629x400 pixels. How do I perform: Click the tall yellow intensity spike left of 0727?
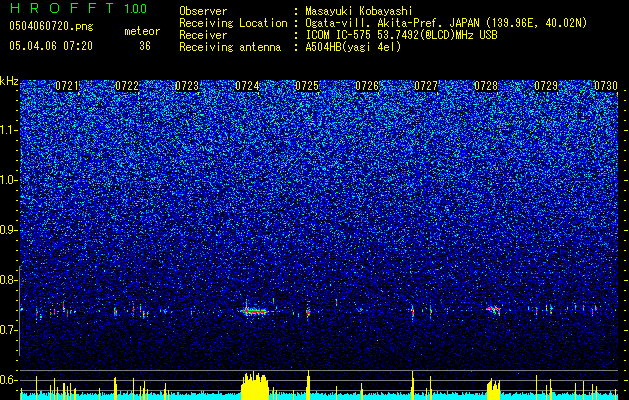click(412, 385)
